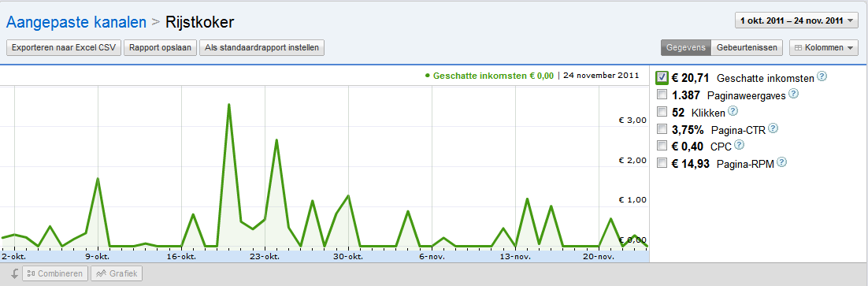
Task: Open help for Geschatte inkomsten
Action: click(822, 76)
